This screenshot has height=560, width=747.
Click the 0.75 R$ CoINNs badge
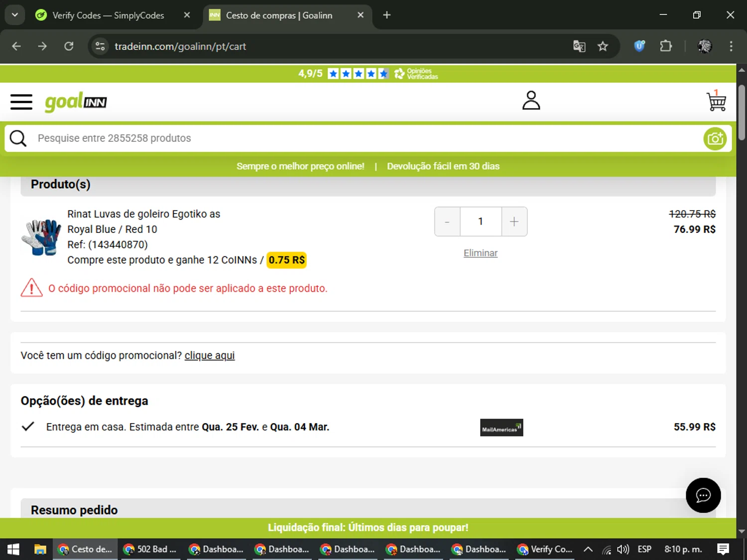click(286, 260)
